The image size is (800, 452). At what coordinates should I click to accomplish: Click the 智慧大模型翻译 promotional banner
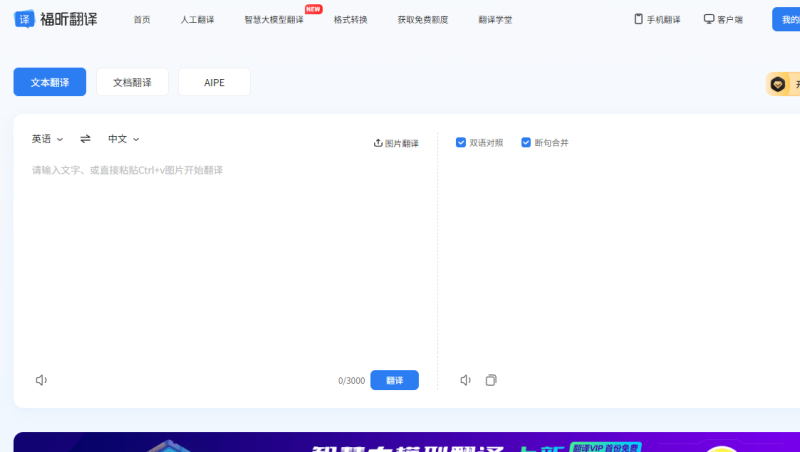click(407, 442)
